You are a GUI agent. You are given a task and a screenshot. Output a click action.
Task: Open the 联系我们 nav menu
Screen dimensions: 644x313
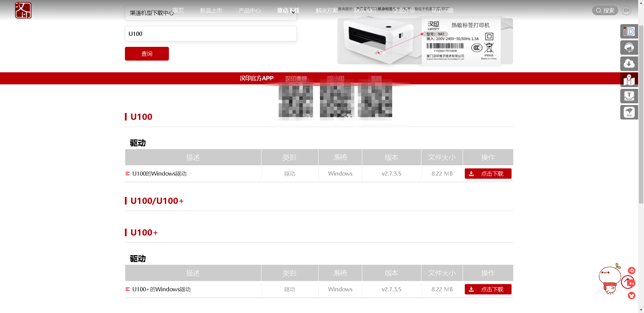click(365, 10)
